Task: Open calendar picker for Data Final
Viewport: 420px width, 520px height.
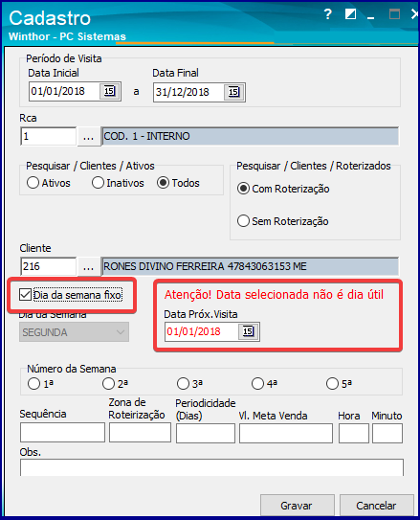Action: pyautogui.click(x=233, y=92)
